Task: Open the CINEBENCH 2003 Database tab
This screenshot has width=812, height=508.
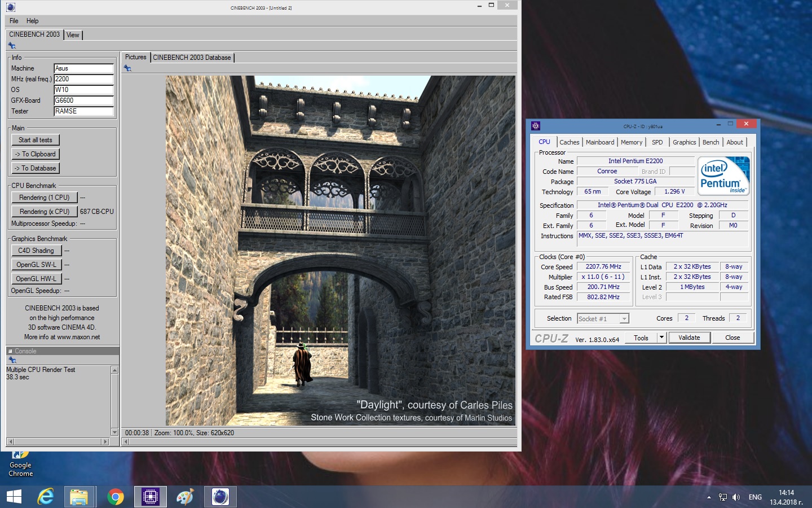Action: coord(192,58)
